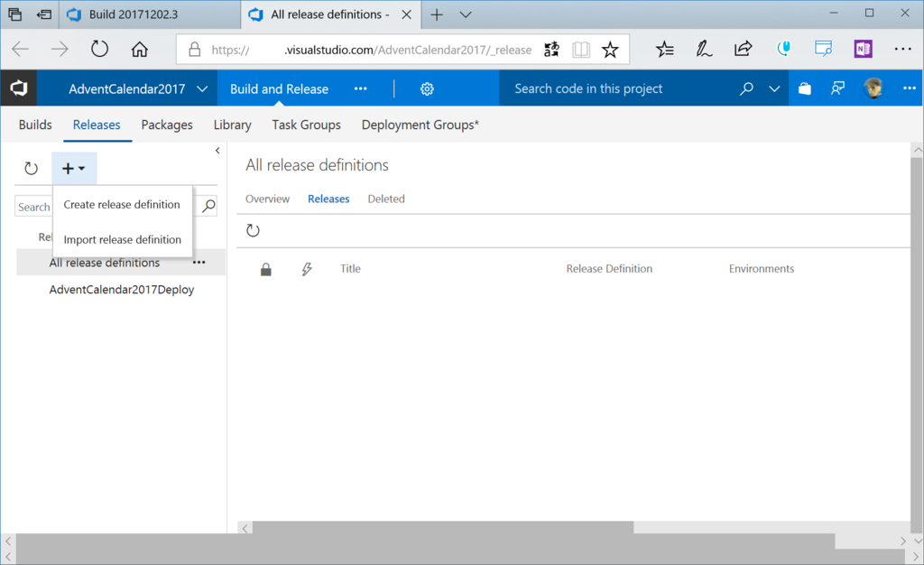Image resolution: width=924 pixels, height=565 pixels.
Task: Switch to the Overview view
Action: tap(267, 199)
